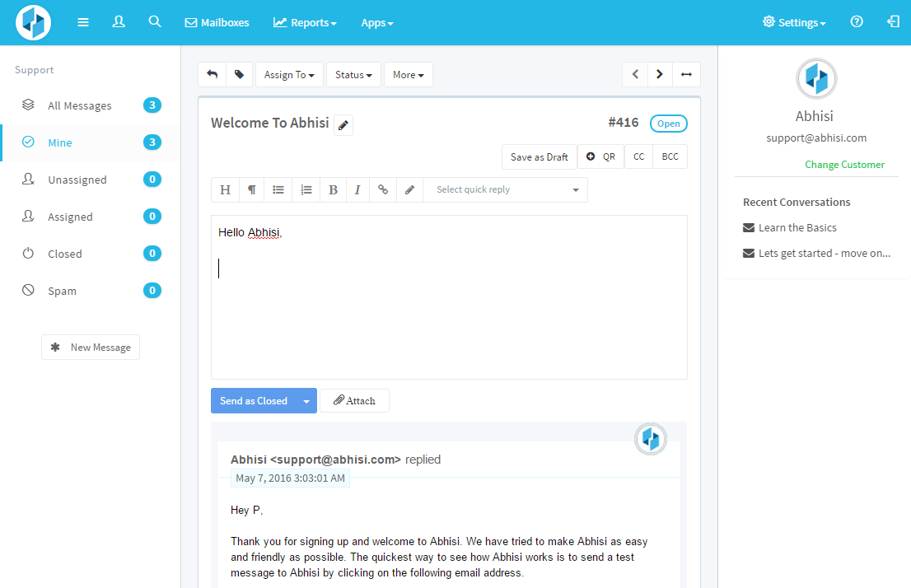Open the help question mark icon

click(857, 22)
